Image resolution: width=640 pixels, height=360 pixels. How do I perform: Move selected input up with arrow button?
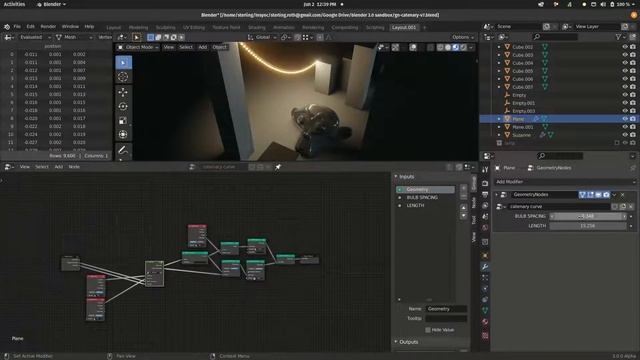coord(463,208)
